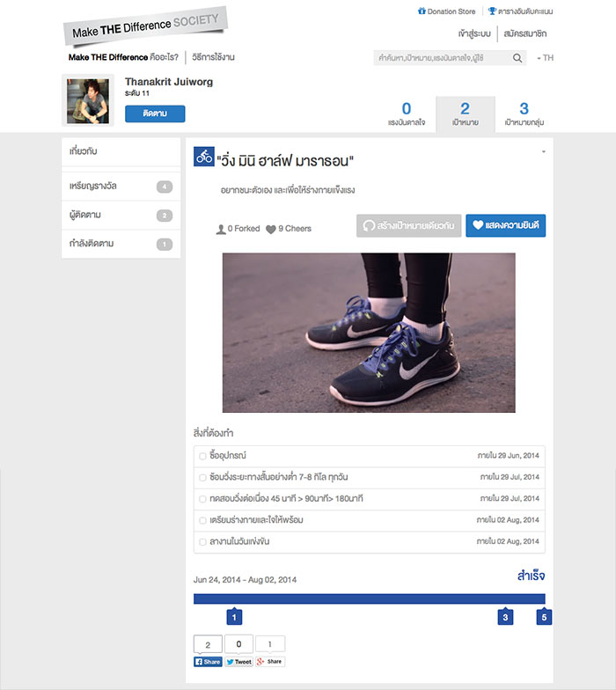Select the 2 เป้าหมาย tab
The width and height of the screenshot is (616, 690).
pos(465,114)
